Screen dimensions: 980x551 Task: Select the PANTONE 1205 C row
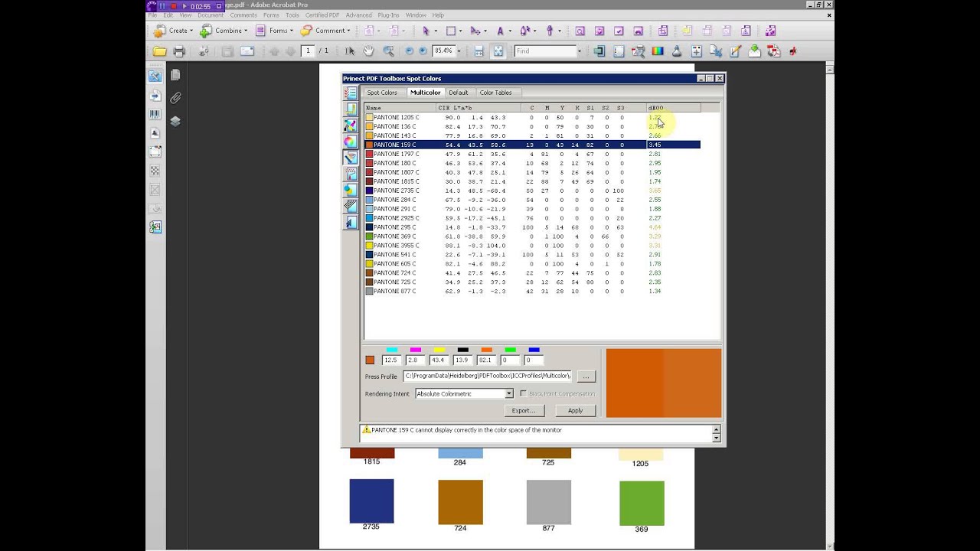(x=532, y=117)
